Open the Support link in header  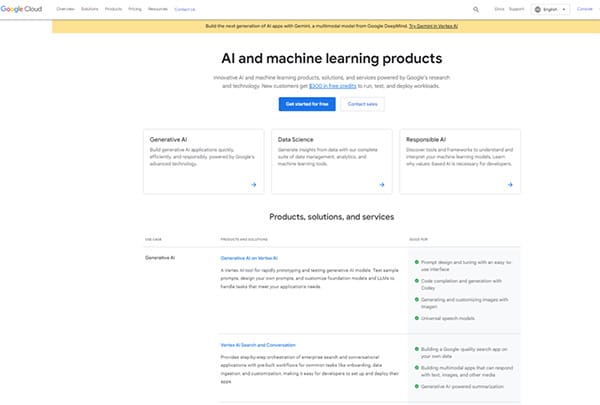tap(516, 9)
